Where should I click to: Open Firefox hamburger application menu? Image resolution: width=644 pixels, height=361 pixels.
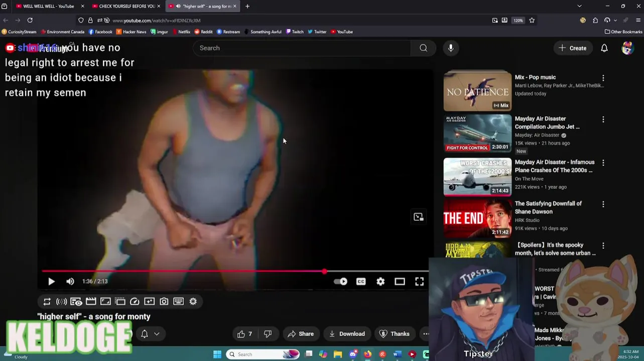pos(638,21)
